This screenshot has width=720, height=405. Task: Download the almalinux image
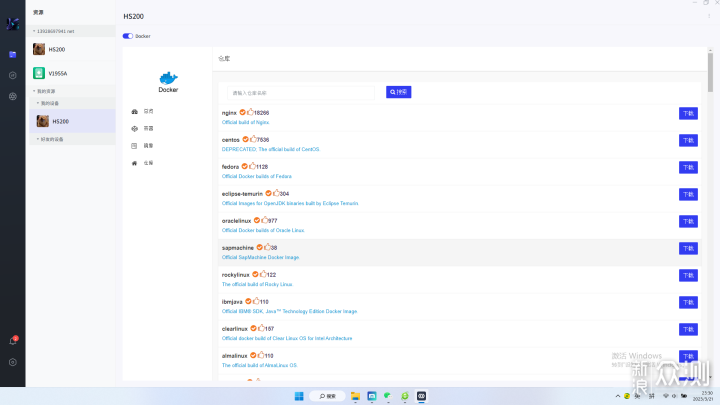[x=688, y=356]
